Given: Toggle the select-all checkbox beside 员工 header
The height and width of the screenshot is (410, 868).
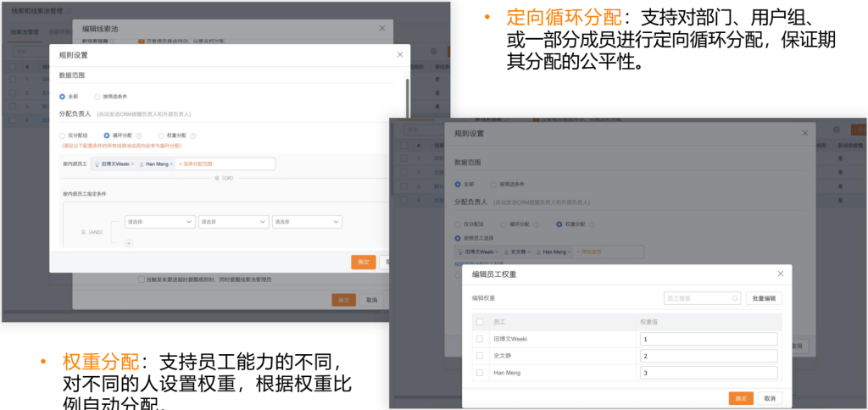Looking at the screenshot, I should [x=480, y=322].
